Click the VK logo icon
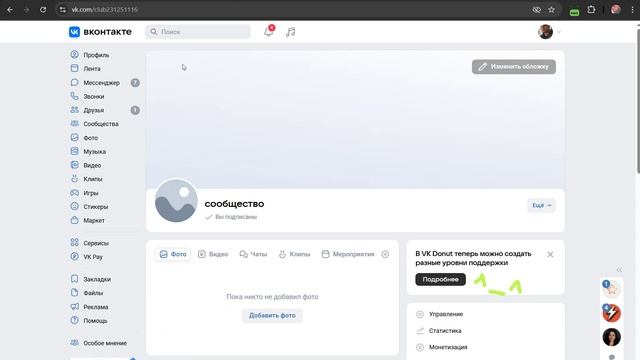The image size is (640, 360). pyautogui.click(x=74, y=32)
